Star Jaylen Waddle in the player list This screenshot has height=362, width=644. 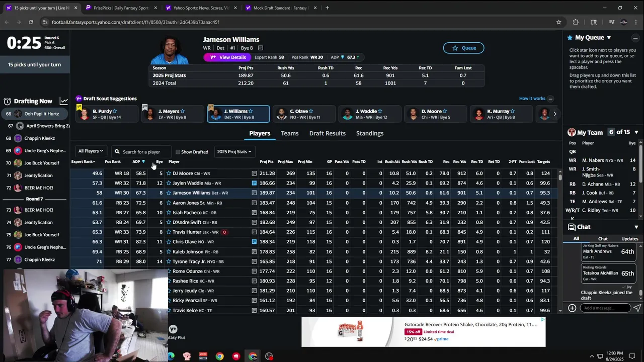tap(169, 183)
